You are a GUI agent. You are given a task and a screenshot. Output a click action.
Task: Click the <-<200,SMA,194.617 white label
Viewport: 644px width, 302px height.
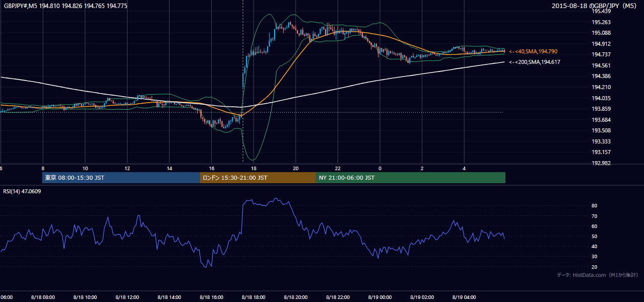pyautogui.click(x=535, y=62)
